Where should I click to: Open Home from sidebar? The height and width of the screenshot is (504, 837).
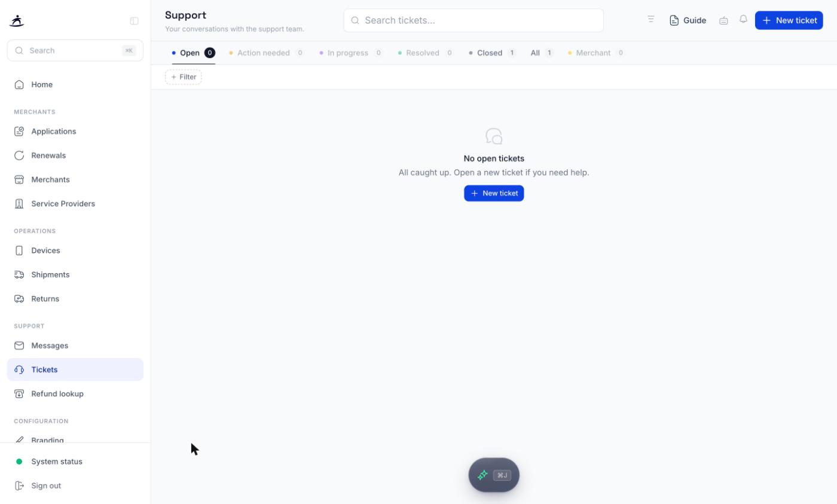(x=75, y=85)
